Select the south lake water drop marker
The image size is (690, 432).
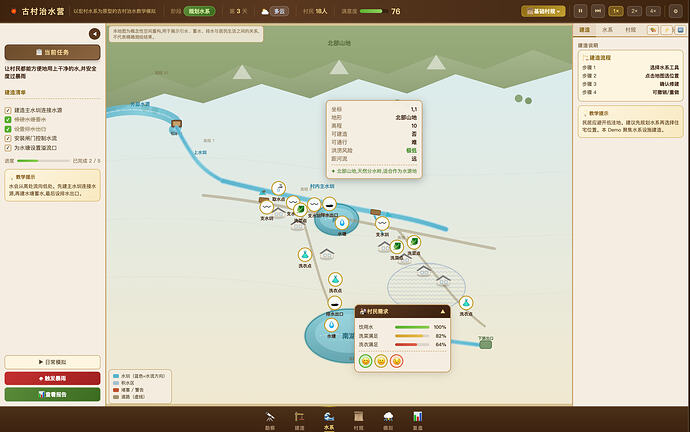tap(331, 325)
